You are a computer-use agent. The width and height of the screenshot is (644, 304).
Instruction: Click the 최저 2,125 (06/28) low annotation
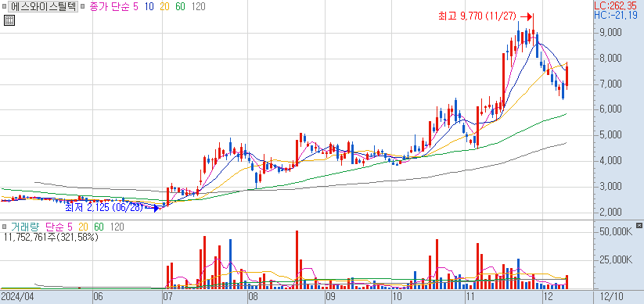click(104, 208)
